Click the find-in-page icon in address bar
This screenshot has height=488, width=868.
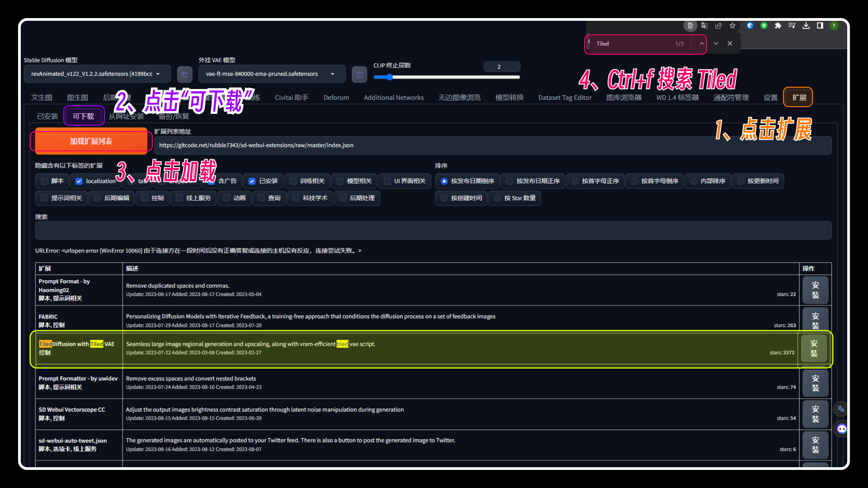(690, 26)
